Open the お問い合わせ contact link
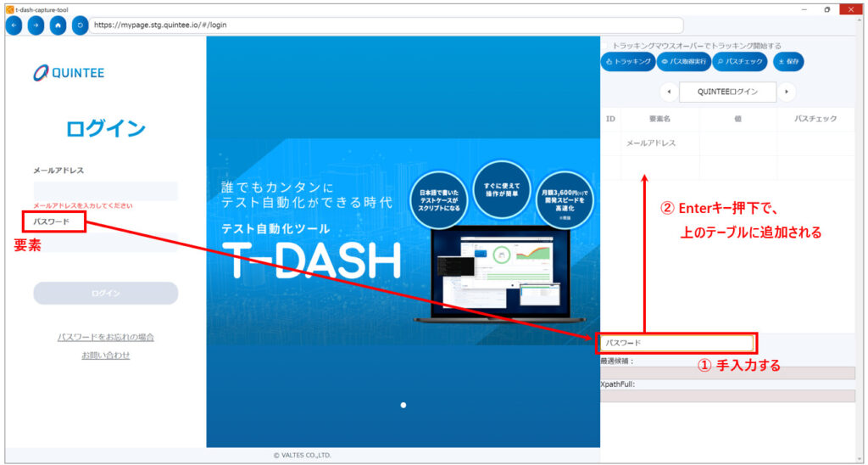This screenshot has width=868, height=465. [106, 356]
